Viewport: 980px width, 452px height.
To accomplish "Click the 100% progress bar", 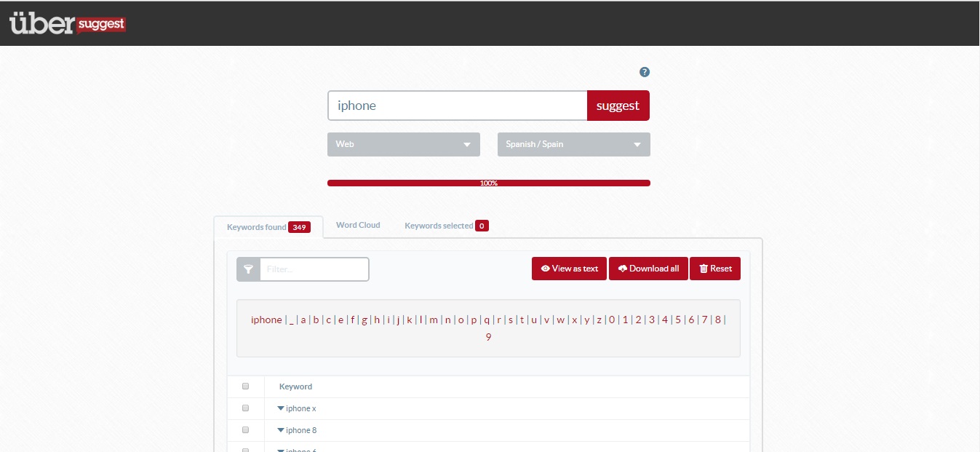I will coord(488,183).
